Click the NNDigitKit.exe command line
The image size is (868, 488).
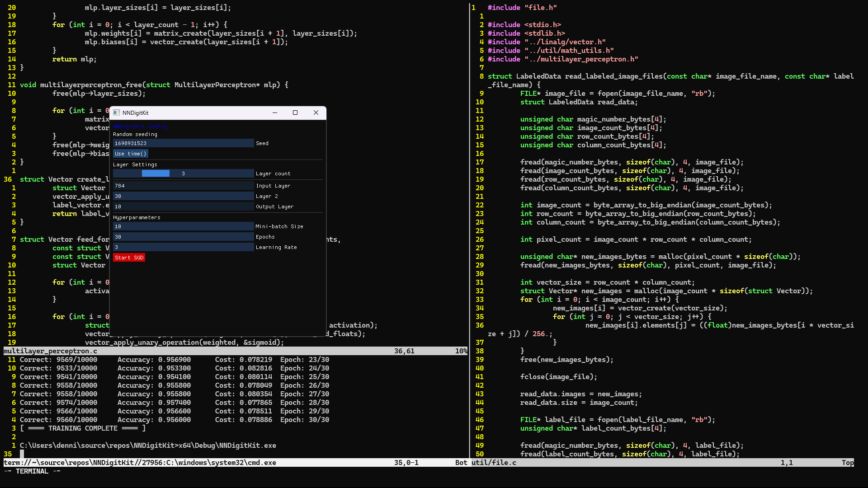[x=148, y=446]
